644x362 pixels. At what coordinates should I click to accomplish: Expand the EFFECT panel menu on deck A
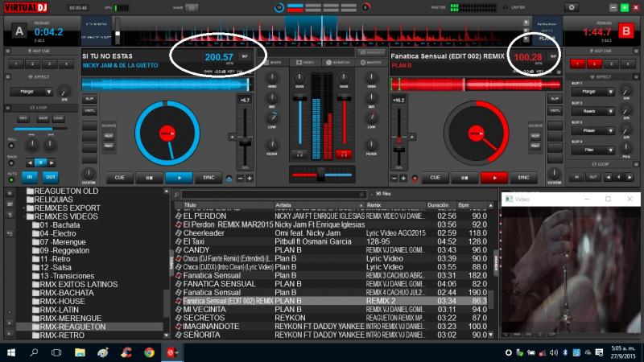(x=8, y=76)
